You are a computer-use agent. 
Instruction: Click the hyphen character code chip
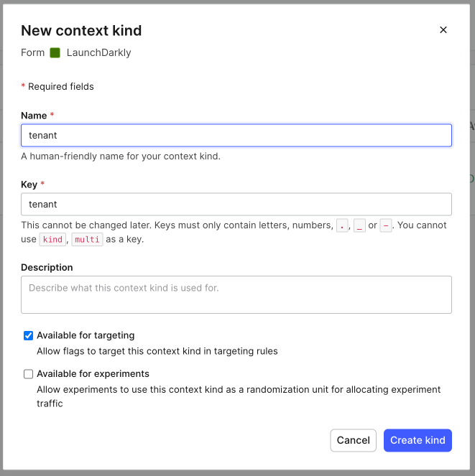point(386,225)
